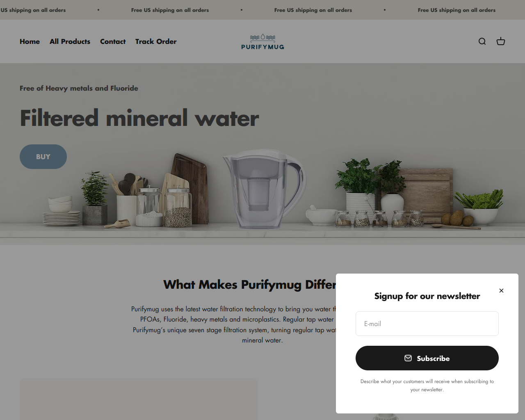The height and width of the screenshot is (420, 525).
Task: Click the What Makes Purifymug Different heading
Action: click(249, 284)
